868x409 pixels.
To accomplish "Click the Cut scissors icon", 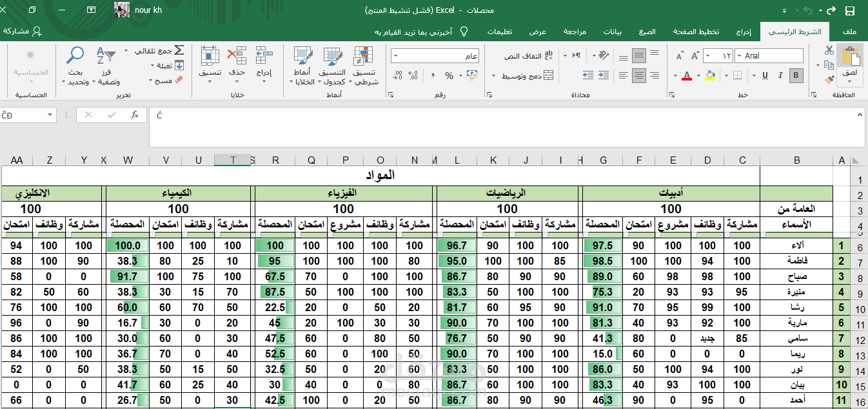I will coord(829,51).
